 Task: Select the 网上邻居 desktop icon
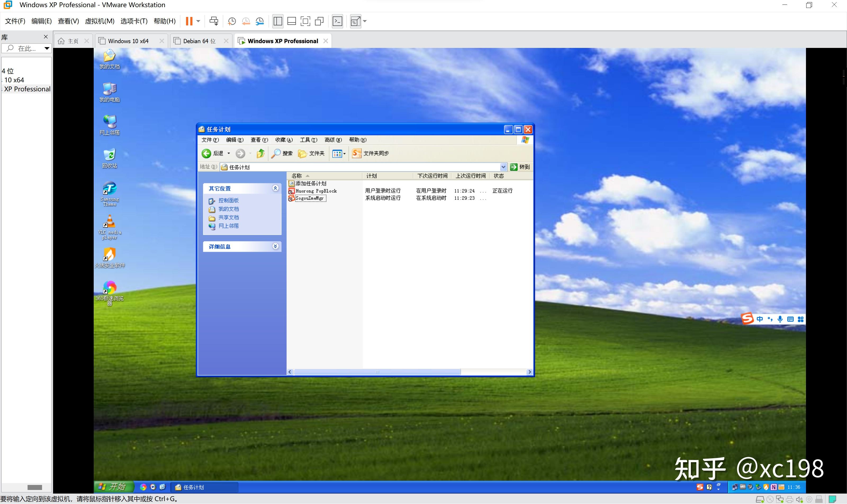coord(109,125)
